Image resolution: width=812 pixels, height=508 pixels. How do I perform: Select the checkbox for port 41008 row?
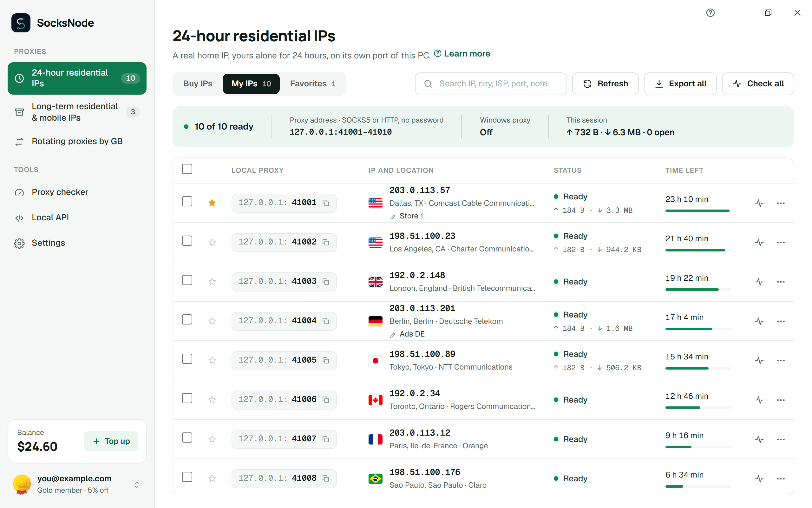tap(187, 477)
